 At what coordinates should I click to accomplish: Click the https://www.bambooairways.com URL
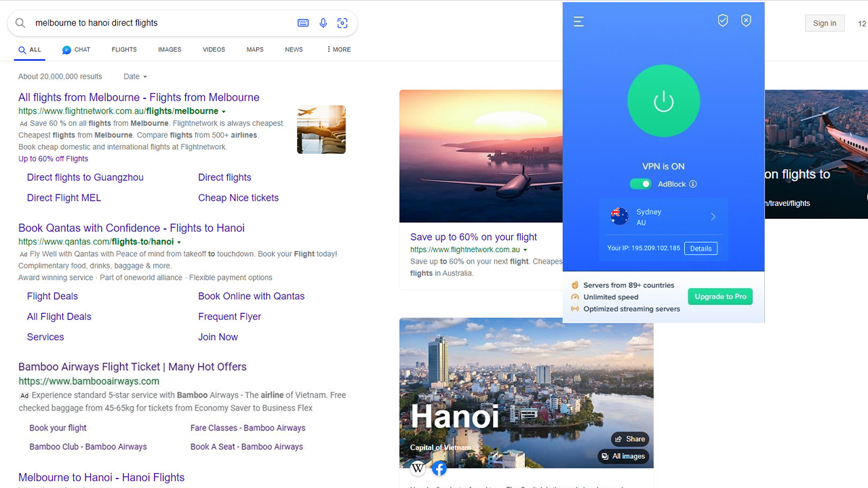click(89, 382)
